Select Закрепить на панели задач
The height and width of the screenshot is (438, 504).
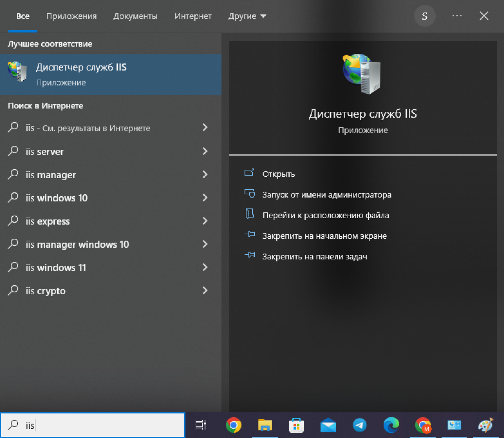point(315,257)
